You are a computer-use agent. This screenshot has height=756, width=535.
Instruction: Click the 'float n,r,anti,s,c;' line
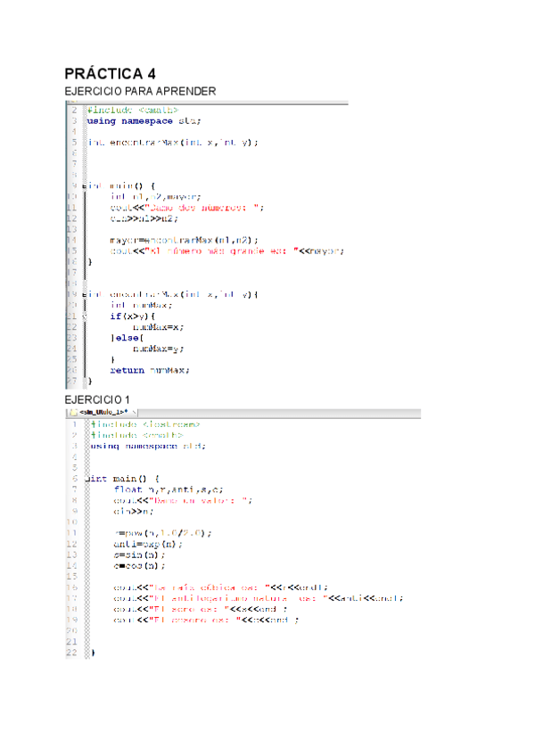(x=169, y=489)
